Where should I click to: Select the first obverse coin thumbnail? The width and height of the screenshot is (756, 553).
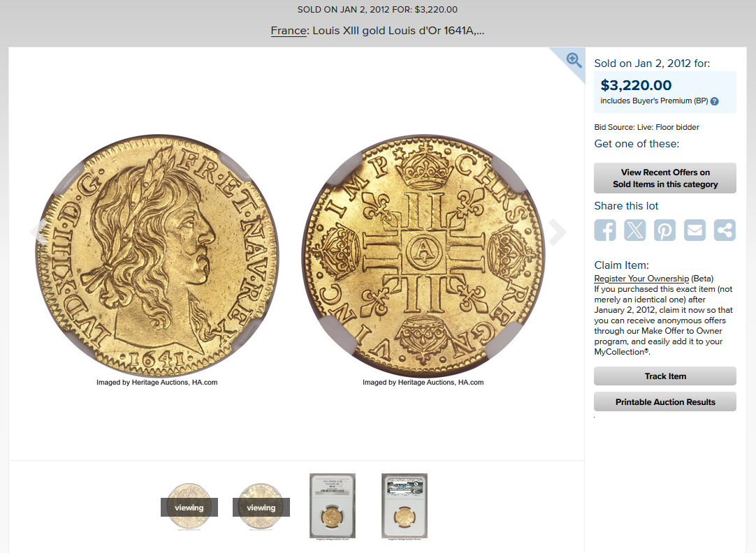[x=189, y=507]
